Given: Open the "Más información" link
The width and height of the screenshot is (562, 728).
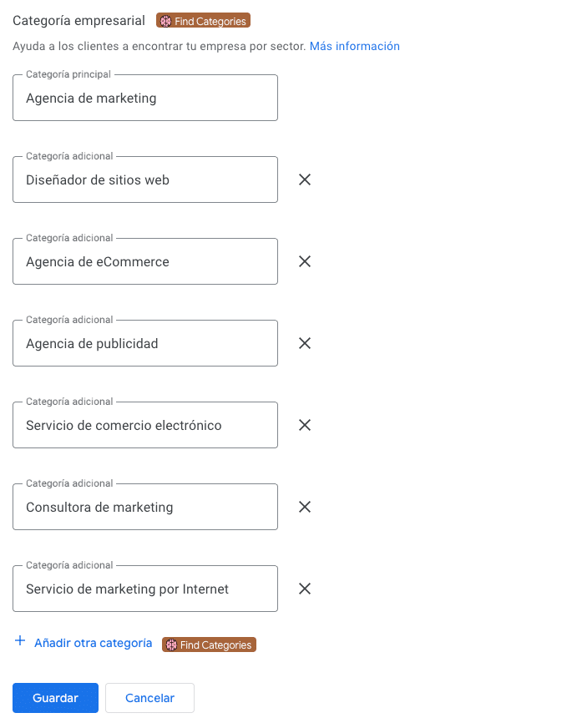Looking at the screenshot, I should click(354, 46).
